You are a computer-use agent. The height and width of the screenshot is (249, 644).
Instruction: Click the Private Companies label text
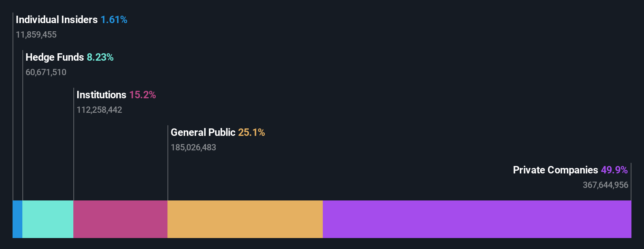point(555,170)
